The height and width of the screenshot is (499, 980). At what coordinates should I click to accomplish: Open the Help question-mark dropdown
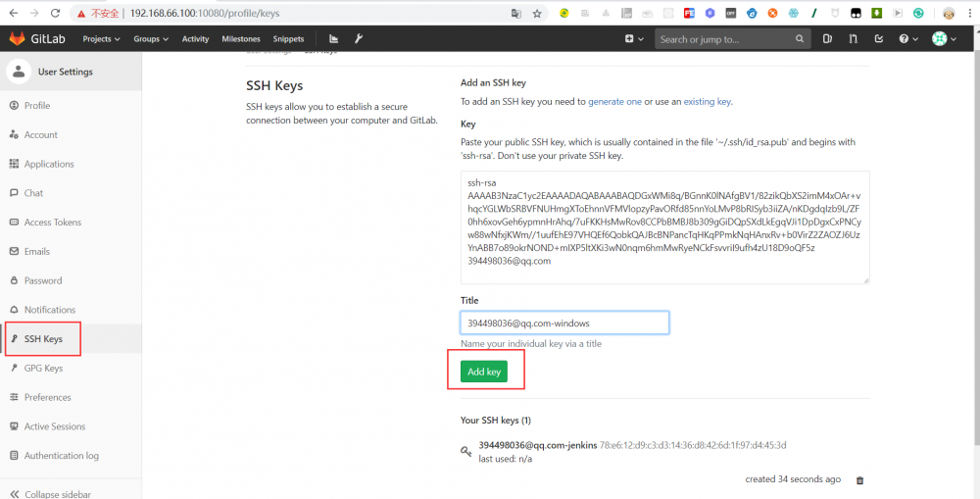tap(908, 39)
